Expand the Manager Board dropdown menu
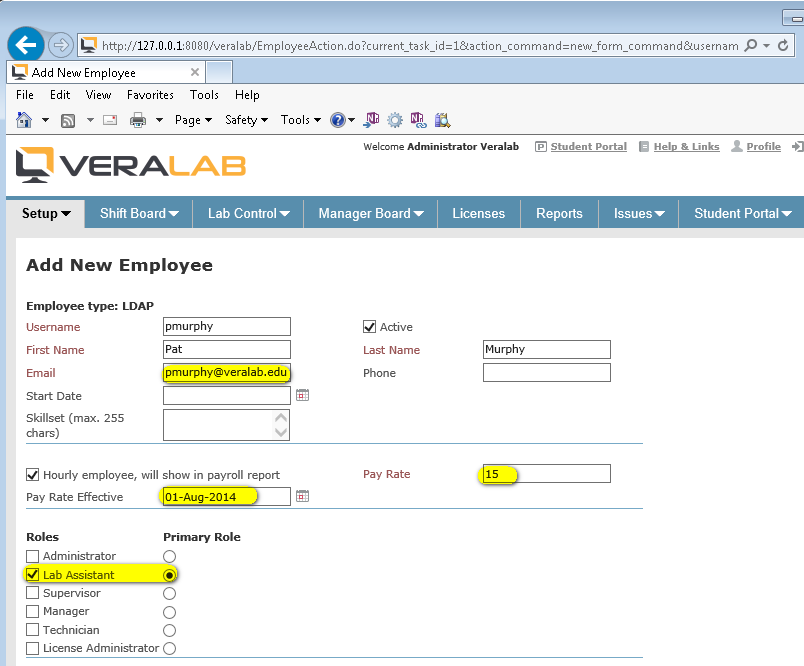Viewport: 804px width, 666px height. [x=371, y=213]
